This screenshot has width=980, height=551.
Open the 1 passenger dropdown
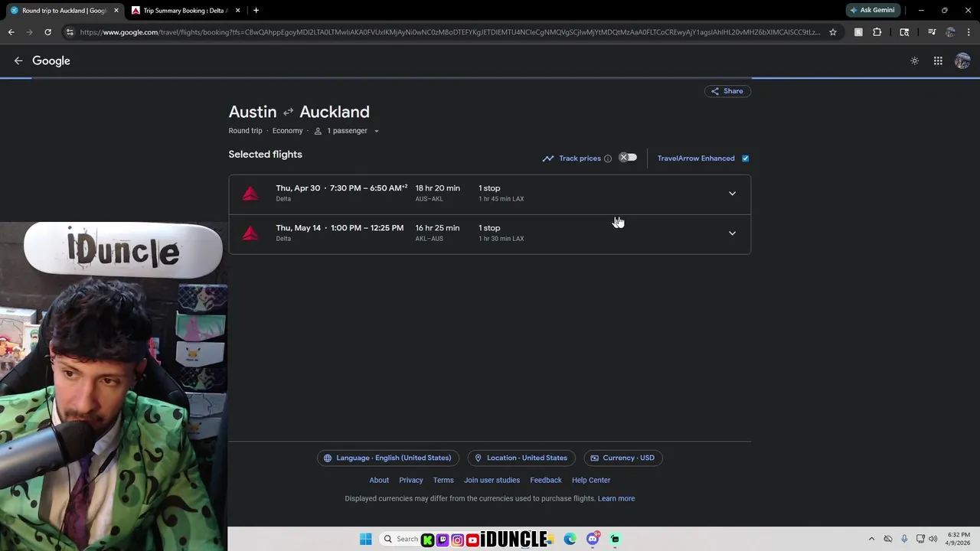pyautogui.click(x=347, y=131)
